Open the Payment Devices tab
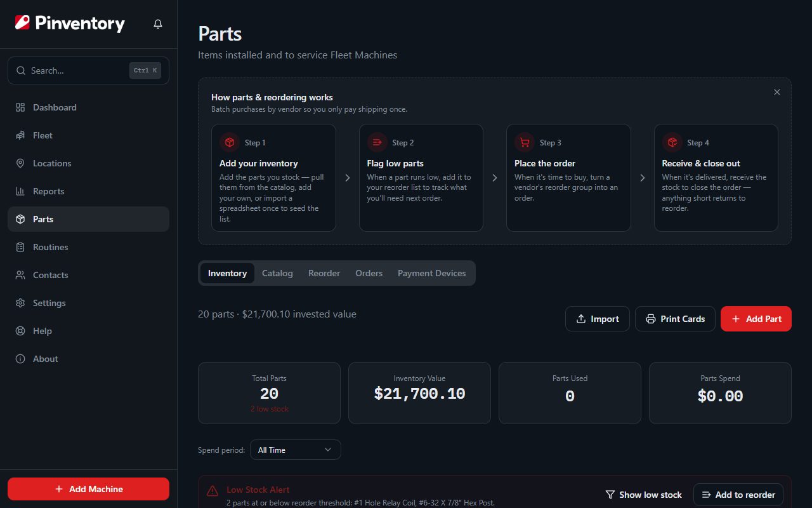812x508 pixels. click(432, 273)
